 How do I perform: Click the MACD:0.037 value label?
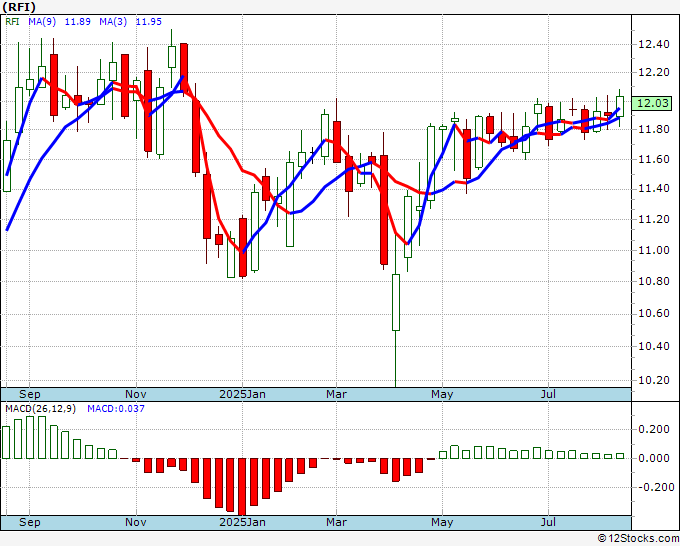[116, 409]
